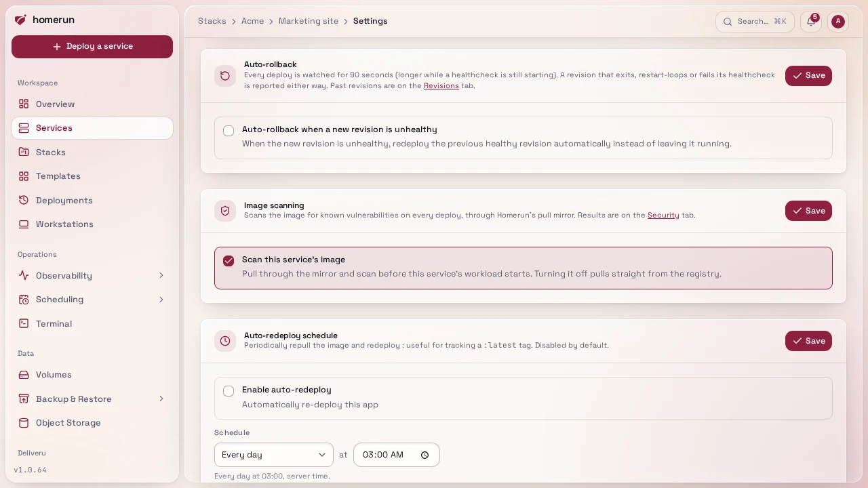Go to Overview in sidebar
This screenshot has width=868, height=488.
click(x=92, y=104)
